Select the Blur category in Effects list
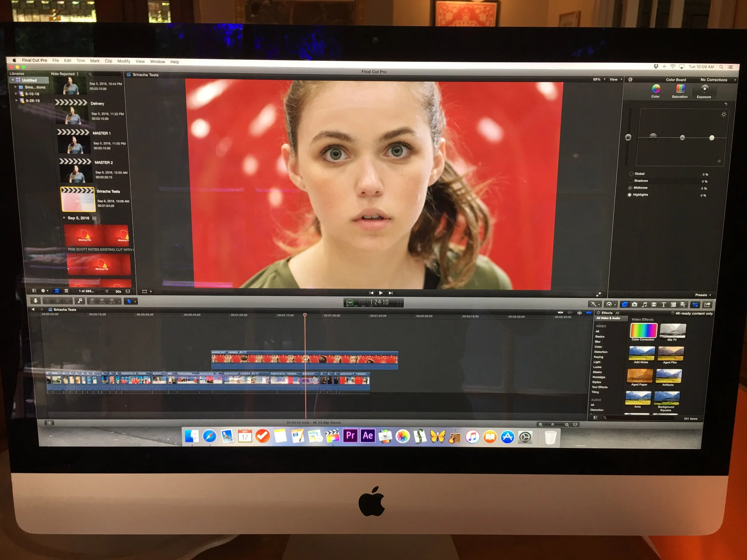This screenshot has width=747, height=560. click(598, 342)
